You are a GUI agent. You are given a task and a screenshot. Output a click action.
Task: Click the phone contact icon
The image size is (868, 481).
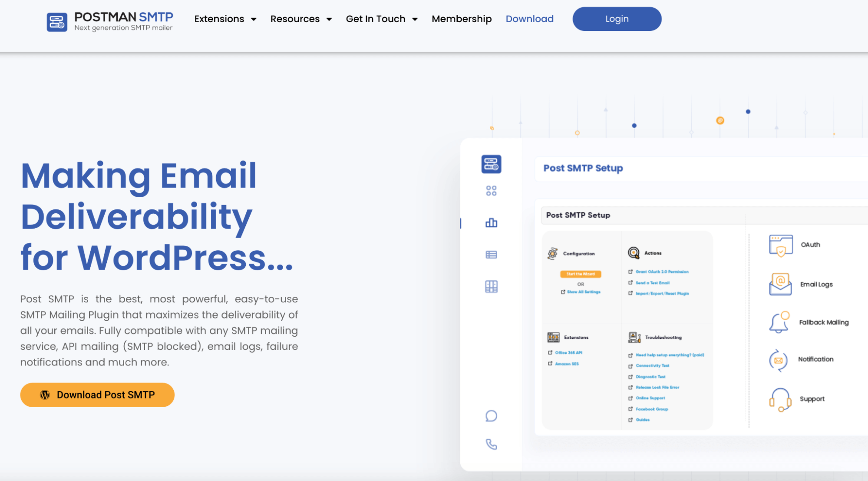pyautogui.click(x=491, y=445)
